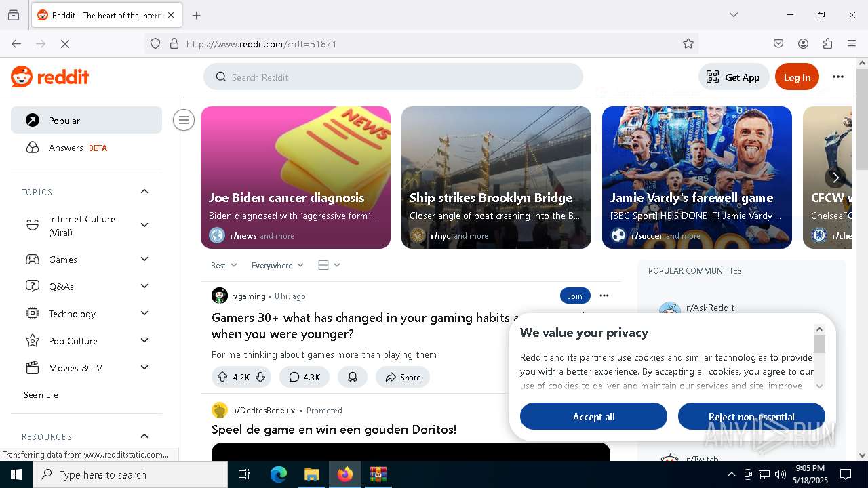Viewport: 868px width, 488px height.
Task: Share the r/gaming post
Action: [403, 377]
